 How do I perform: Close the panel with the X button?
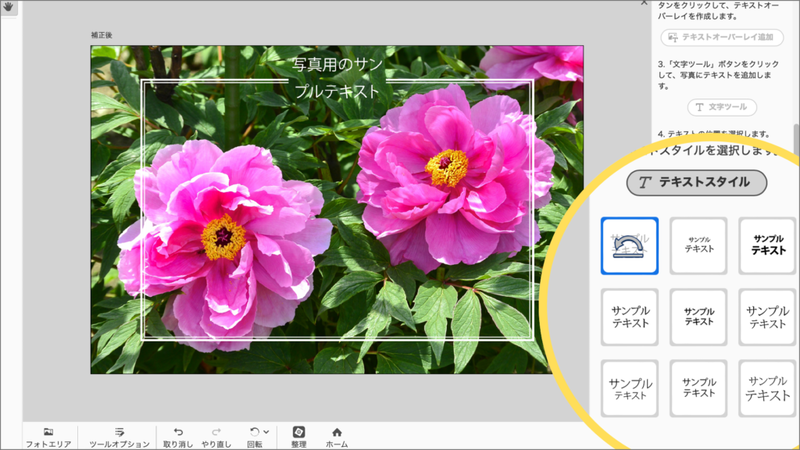pos(644,3)
